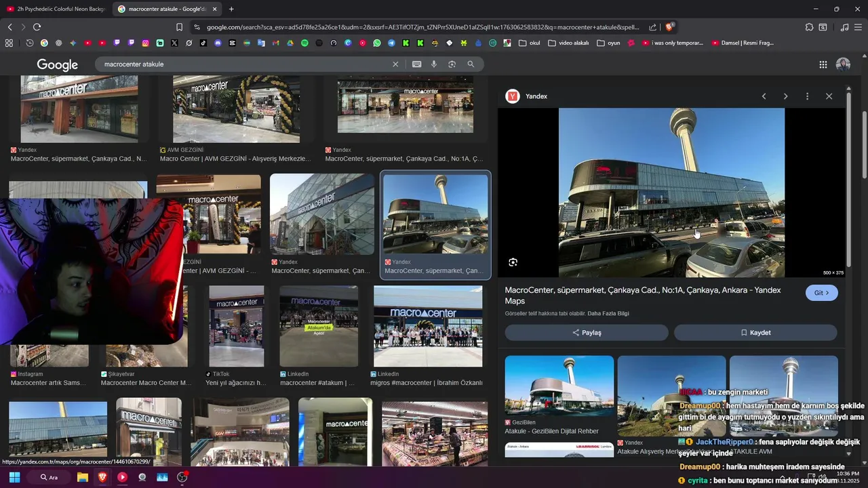Switch to the '2h Psychedelic Colorful Neon' tab
Viewport: 868px width, 488px height.
[56, 9]
